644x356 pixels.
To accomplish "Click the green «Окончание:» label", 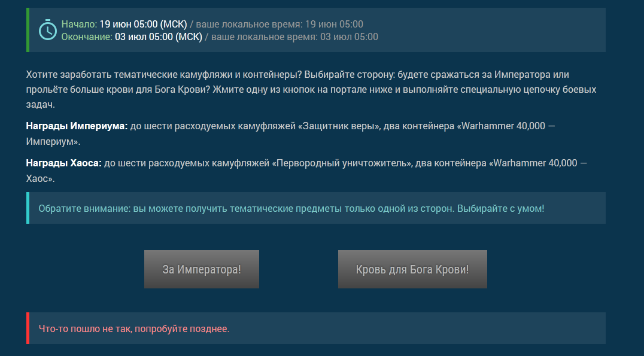I will [87, 37].
